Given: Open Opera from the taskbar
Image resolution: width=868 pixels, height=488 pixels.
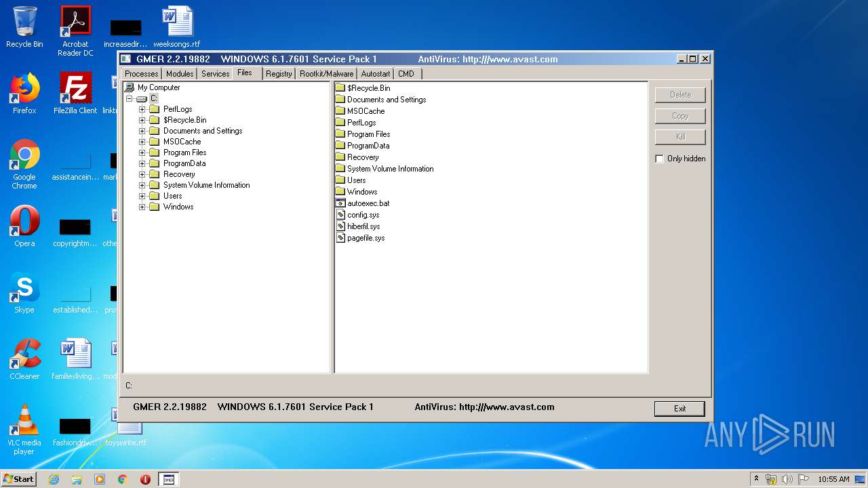Looking at the screenshot, I should 146,479.
